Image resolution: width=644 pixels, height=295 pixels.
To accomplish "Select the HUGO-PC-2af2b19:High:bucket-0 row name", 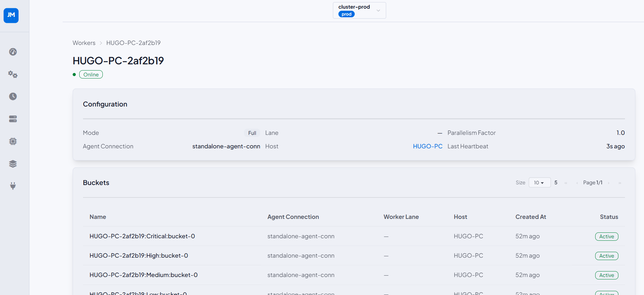I will [139, 256].
